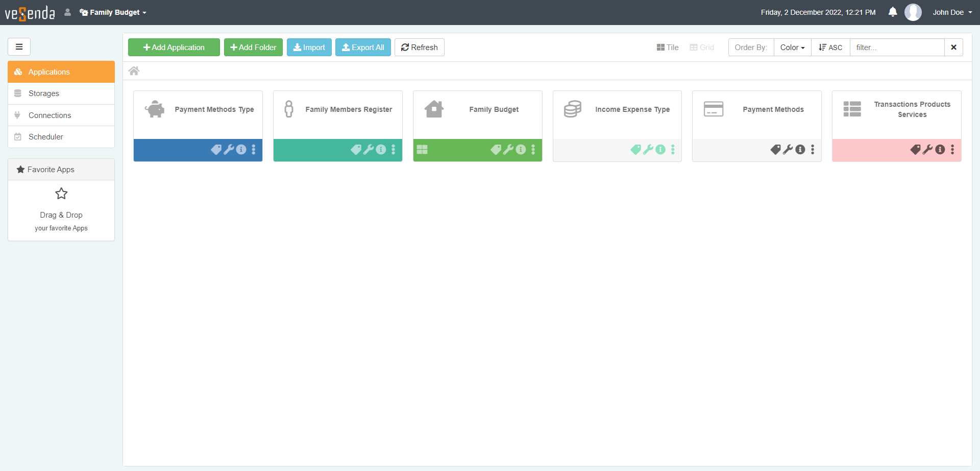Click inside the filter text field
Viewport: 980px width, 471px height.
897,48
